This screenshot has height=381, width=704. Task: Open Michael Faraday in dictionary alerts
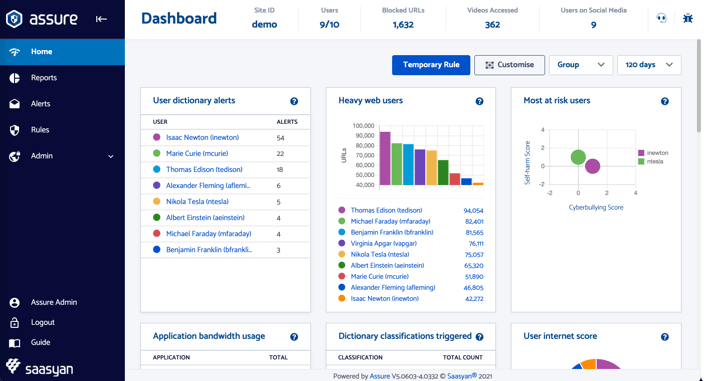209,234
